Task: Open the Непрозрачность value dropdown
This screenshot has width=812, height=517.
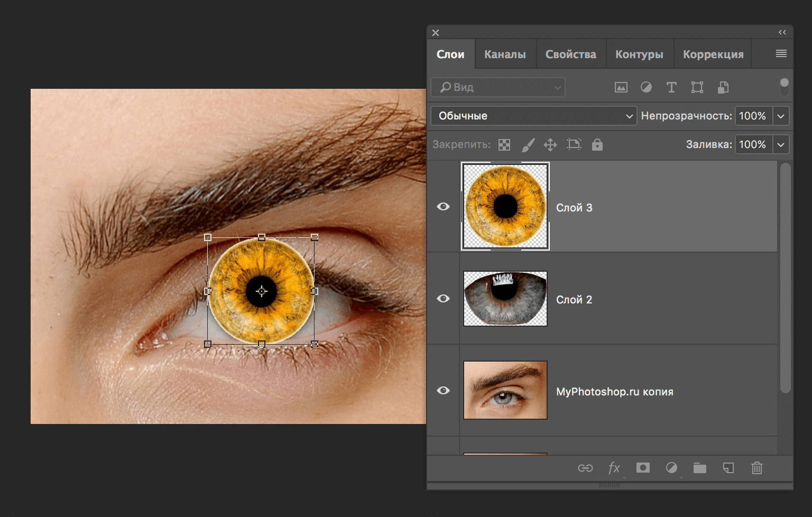Action: pos(781,116)
